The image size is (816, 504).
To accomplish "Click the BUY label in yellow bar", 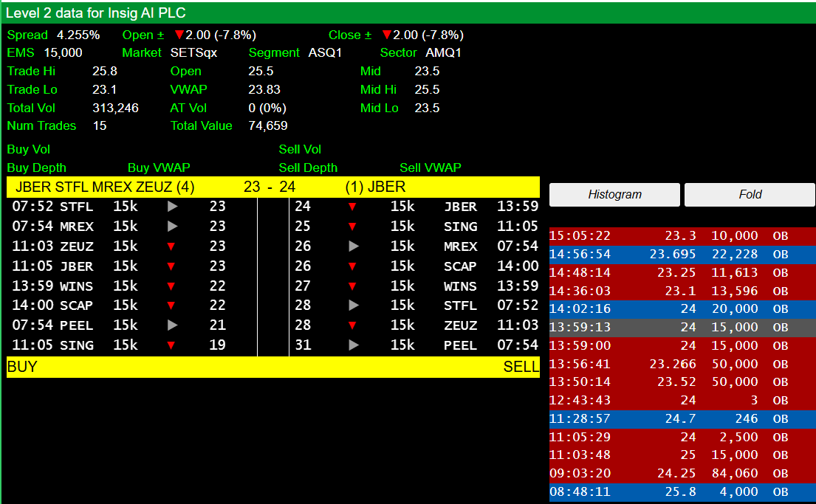I will coord(22,367).
